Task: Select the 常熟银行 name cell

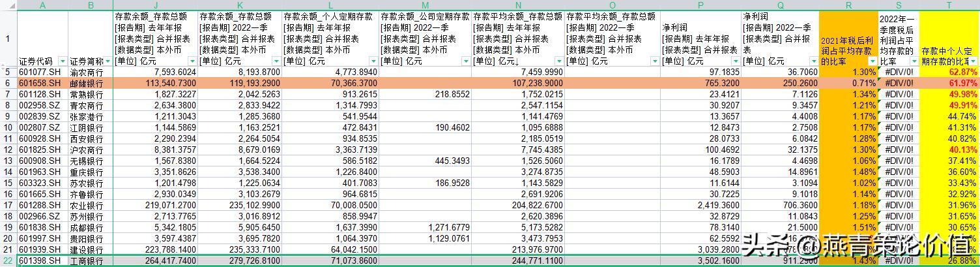Action: (x=91, y=95)
